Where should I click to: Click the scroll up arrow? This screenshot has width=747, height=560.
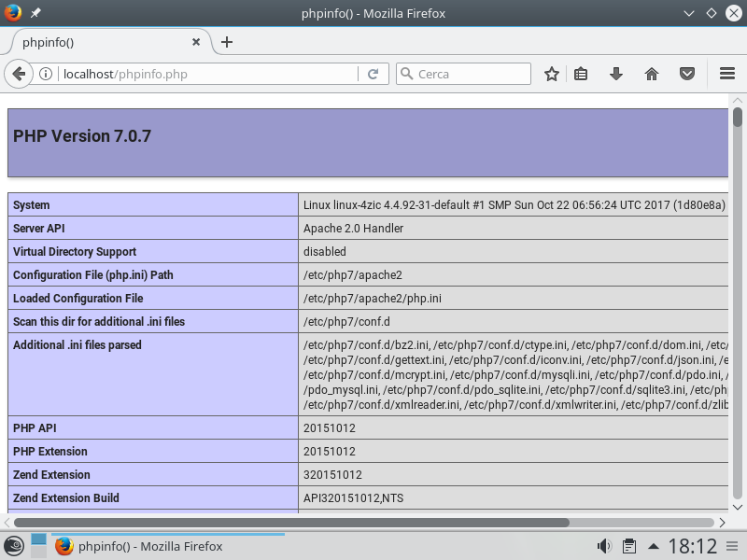point(738,100)
